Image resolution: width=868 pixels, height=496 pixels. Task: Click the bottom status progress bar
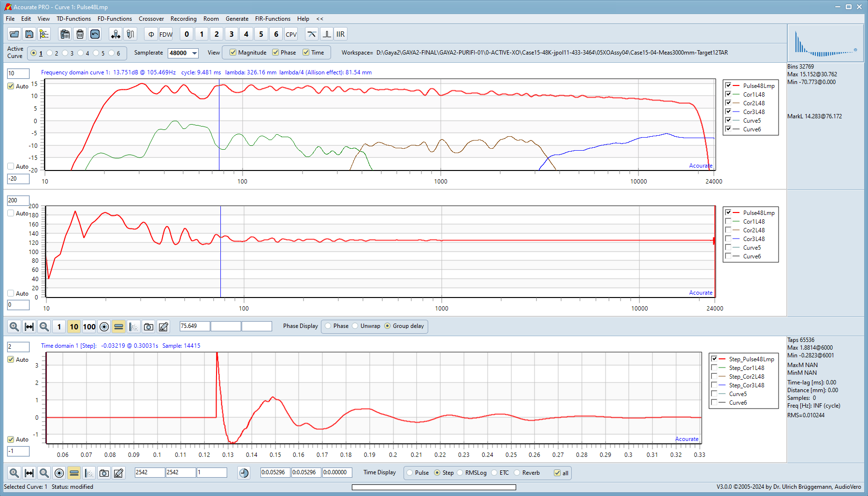click(x=434, y=487)
